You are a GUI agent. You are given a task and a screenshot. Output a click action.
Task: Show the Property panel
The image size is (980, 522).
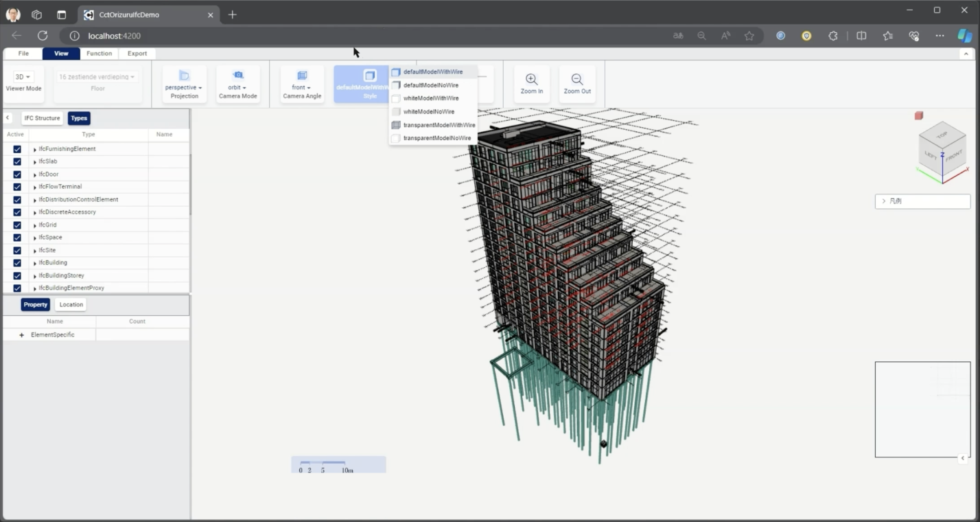click(x=35, y=305)
